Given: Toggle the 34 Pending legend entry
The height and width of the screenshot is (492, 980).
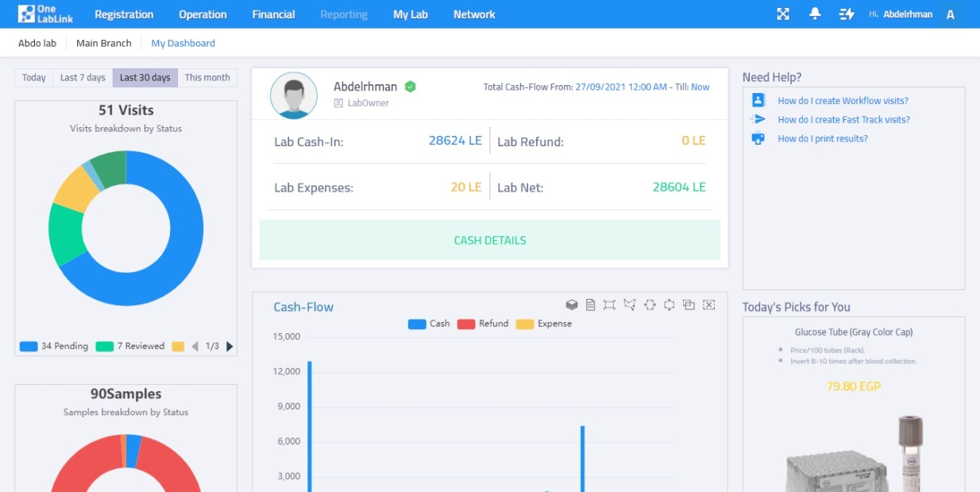Looking at the screenshot, I should tap(54, 347).
